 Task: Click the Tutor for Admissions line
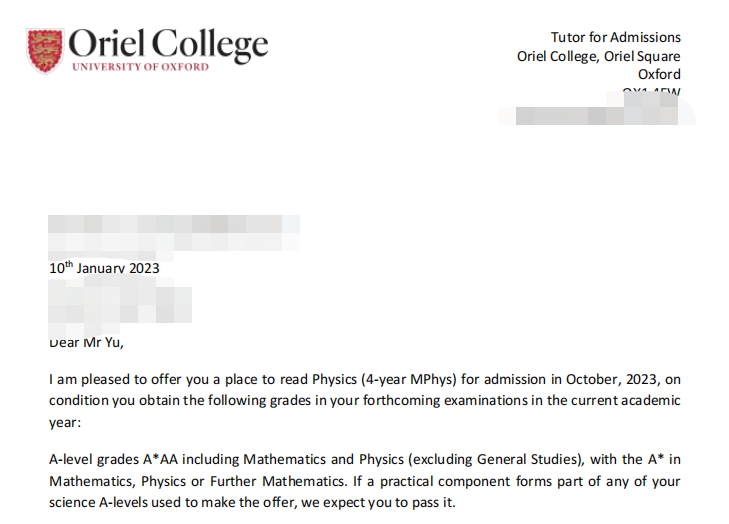pyautogui.click(x=616, y=37)
